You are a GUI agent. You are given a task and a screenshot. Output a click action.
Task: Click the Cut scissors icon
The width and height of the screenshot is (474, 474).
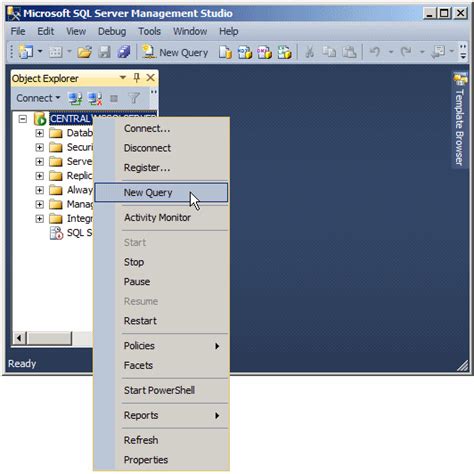coord(310,52)
